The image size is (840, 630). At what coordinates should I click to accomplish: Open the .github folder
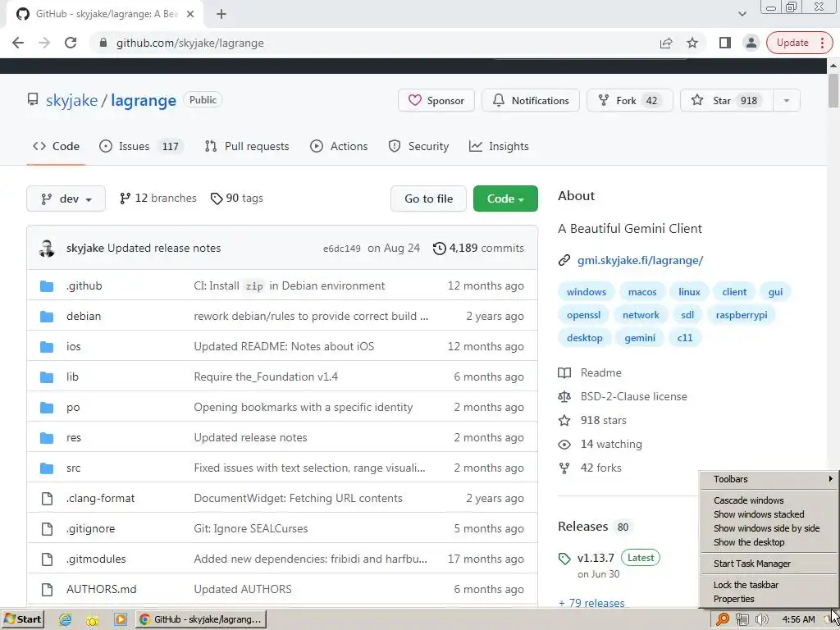84,285
